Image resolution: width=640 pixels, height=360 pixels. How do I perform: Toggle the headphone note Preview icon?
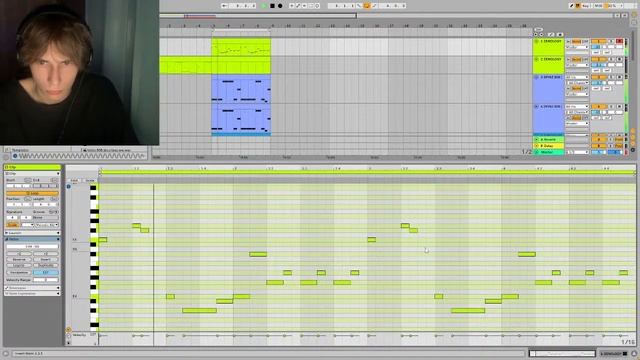click(69, 187)
